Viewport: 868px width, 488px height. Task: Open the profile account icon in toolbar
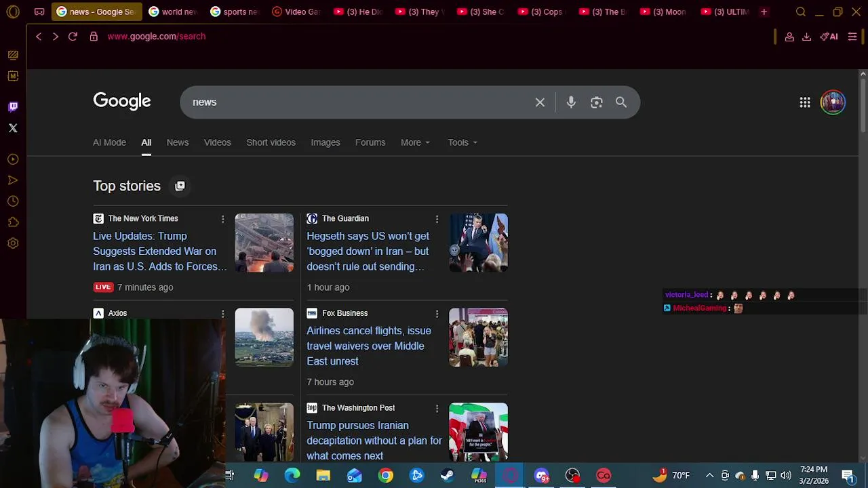click(x=789, y=37)
